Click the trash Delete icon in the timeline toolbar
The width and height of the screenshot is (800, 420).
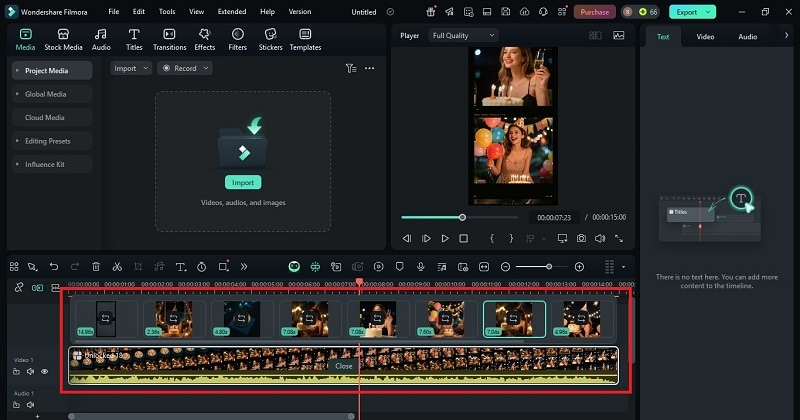click(96, 266)
